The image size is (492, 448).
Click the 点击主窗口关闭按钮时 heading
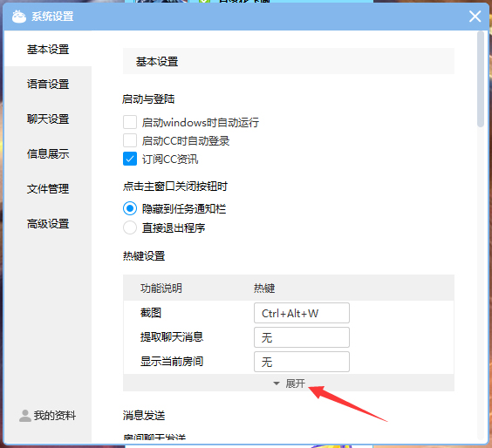pos(175,187)
